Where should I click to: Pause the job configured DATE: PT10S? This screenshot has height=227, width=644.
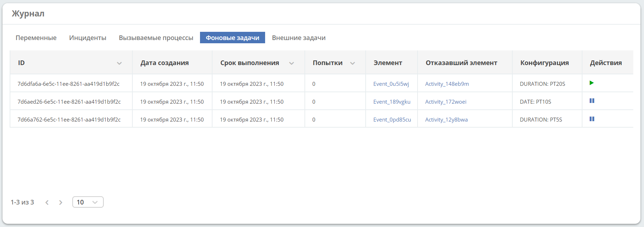click(x=592, y=101)
